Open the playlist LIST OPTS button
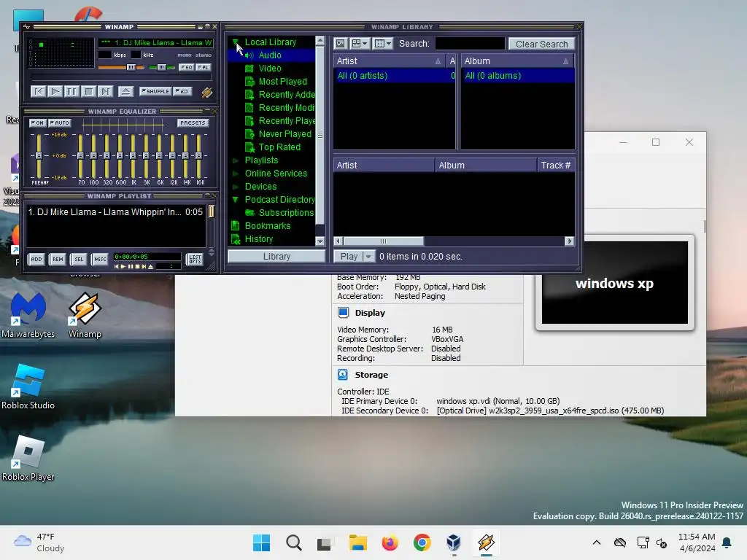Viewport: 747px width, 560px height. pos(194,259)
